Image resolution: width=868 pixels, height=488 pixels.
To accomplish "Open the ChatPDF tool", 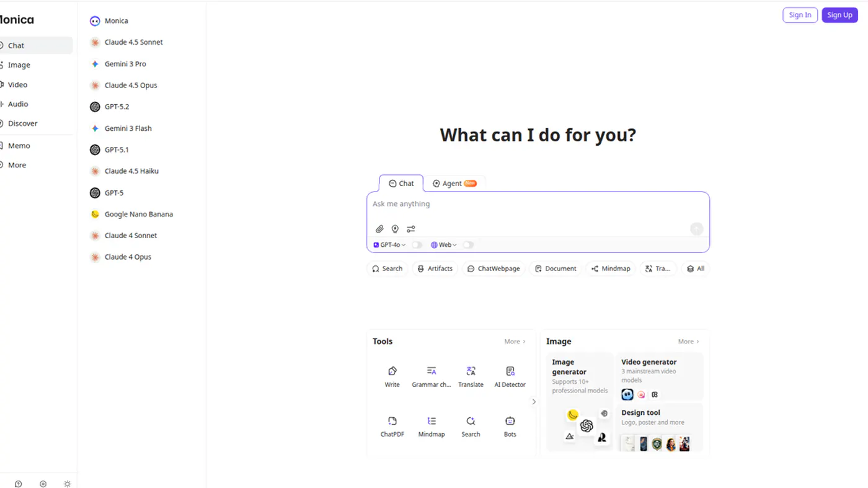I will tap(392, 427).
